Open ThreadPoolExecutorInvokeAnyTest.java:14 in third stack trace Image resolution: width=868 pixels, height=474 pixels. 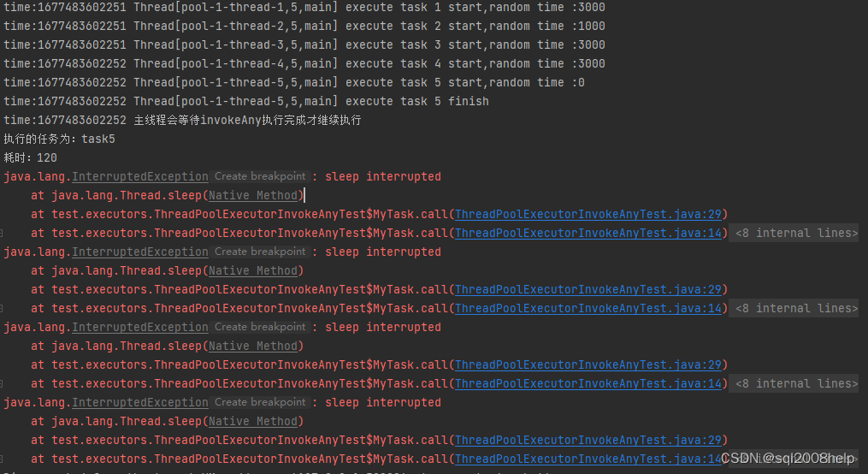point(588,384)
